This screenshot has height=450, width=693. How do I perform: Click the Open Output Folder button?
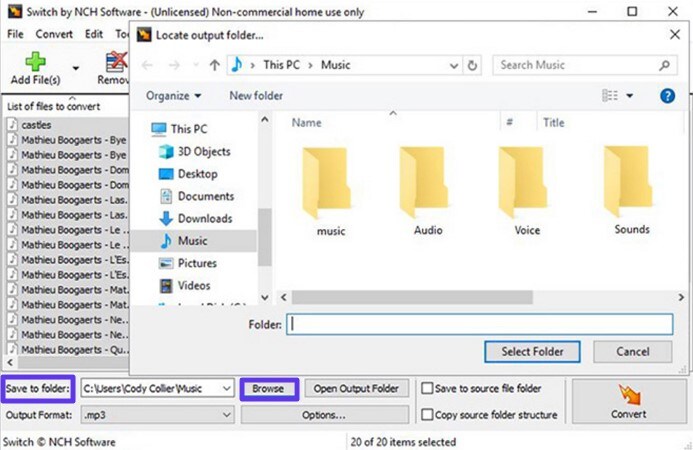click(x=356, y=389)
